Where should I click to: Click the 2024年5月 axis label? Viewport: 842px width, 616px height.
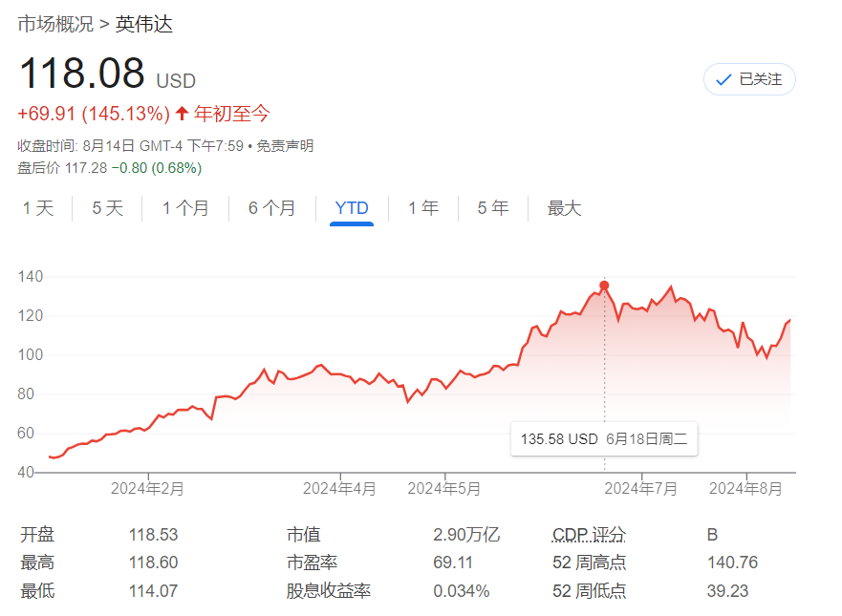tap(444, 489)
